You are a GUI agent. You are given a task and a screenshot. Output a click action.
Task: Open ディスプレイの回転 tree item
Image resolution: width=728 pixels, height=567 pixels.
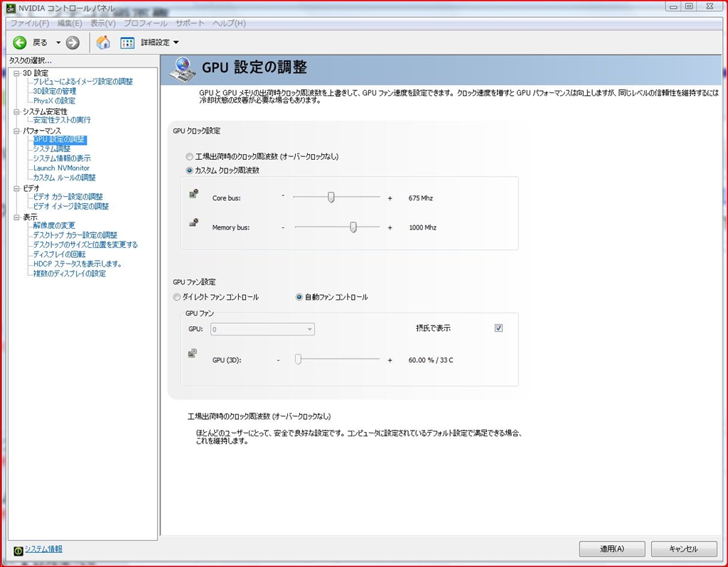coord(60,255)
